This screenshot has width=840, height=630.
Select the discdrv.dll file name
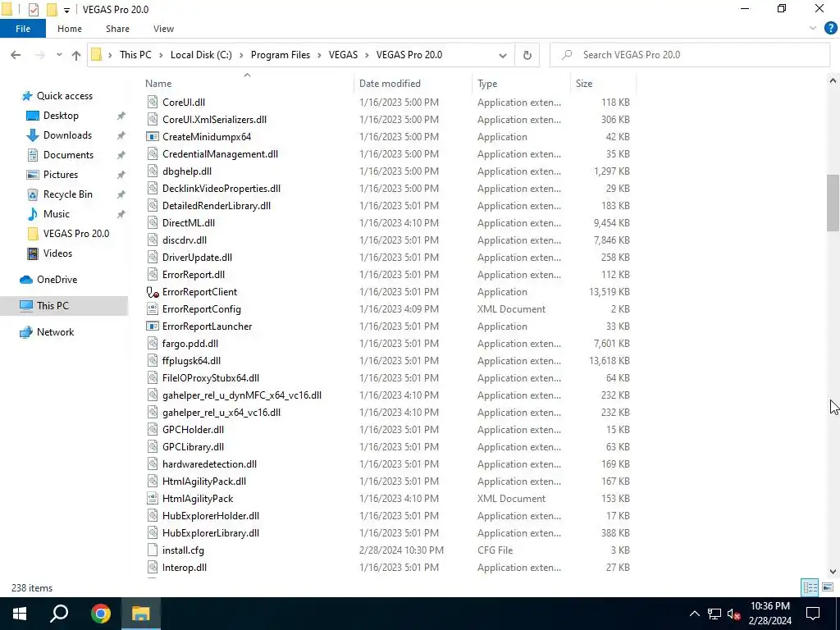185,240
